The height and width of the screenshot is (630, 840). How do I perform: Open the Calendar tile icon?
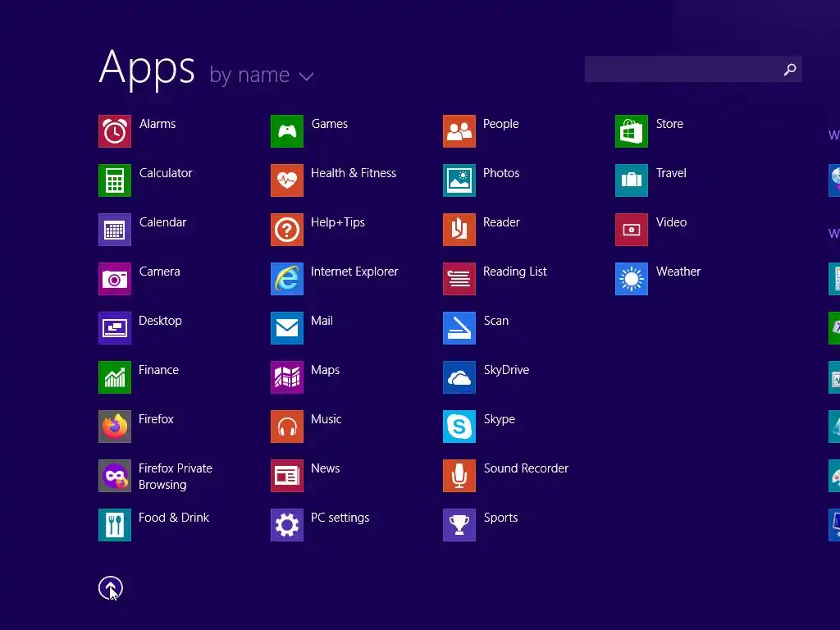click(115, 230)
